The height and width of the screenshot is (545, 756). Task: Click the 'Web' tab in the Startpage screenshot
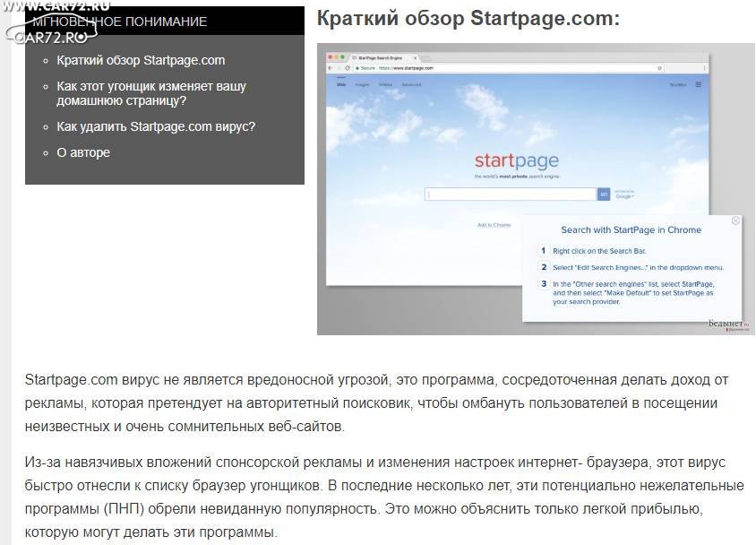tap(341, 84)
